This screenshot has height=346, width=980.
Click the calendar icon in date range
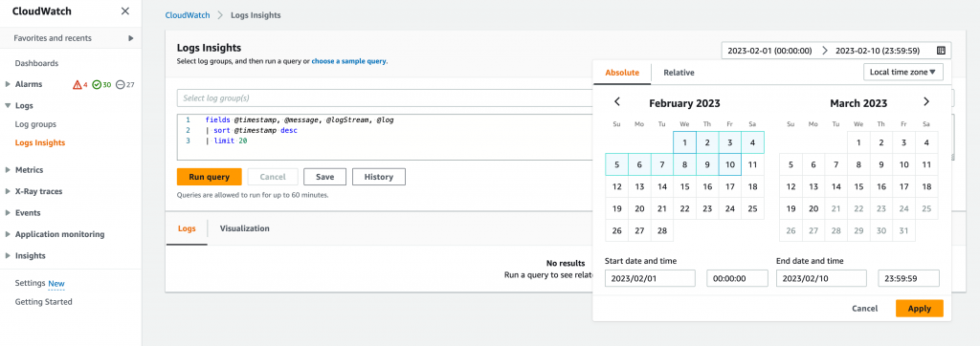tap(941, 51)
